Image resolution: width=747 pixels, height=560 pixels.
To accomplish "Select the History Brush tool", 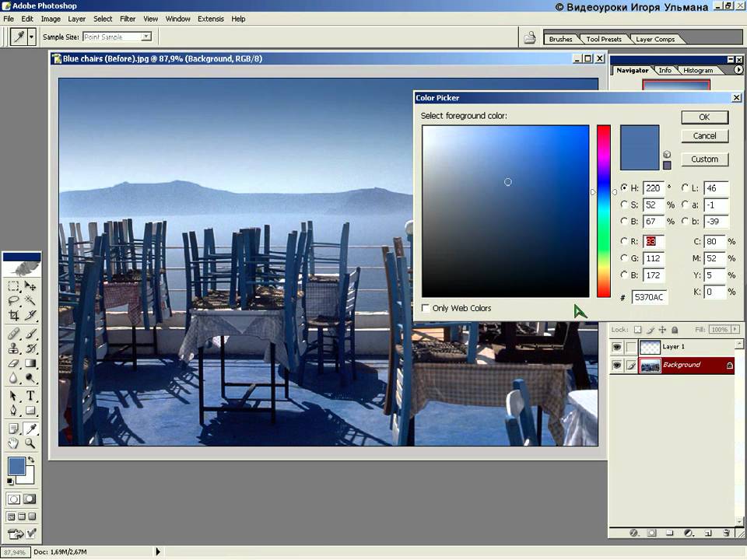I will (30, 348).
